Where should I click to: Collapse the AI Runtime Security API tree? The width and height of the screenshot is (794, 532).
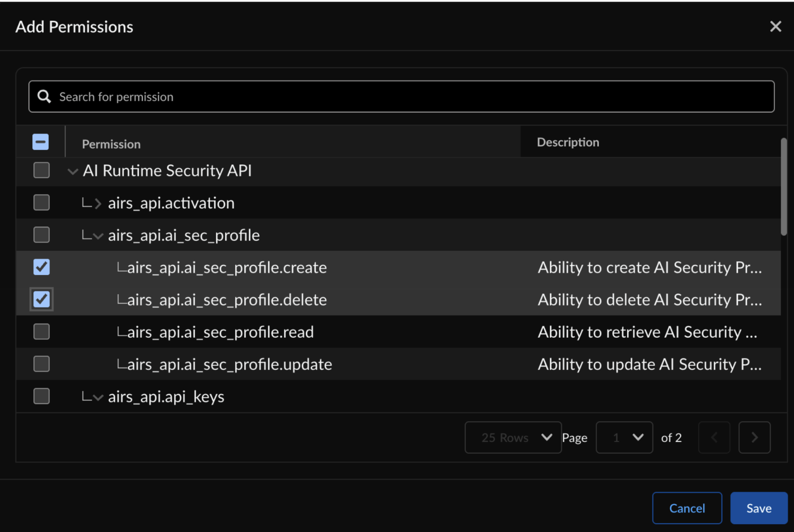coord(73,171)
